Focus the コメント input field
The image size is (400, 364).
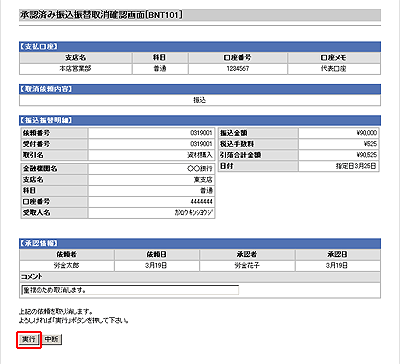(x=130, y=290)
